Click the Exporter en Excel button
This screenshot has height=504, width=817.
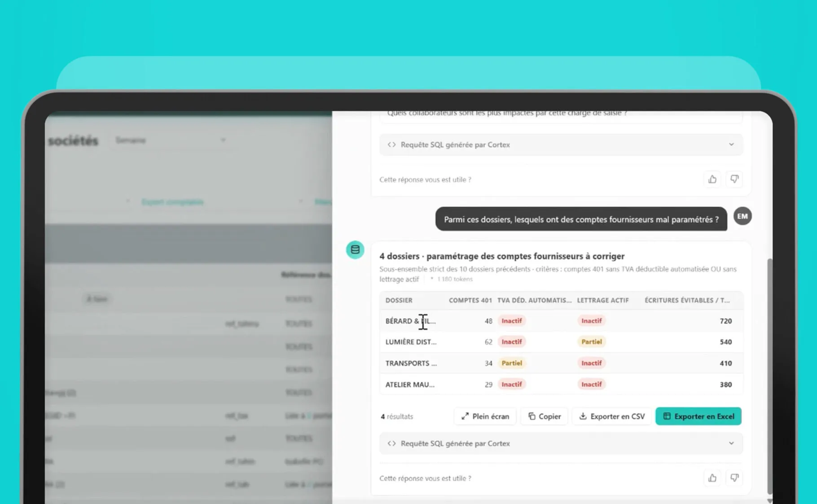pos(698,416)
